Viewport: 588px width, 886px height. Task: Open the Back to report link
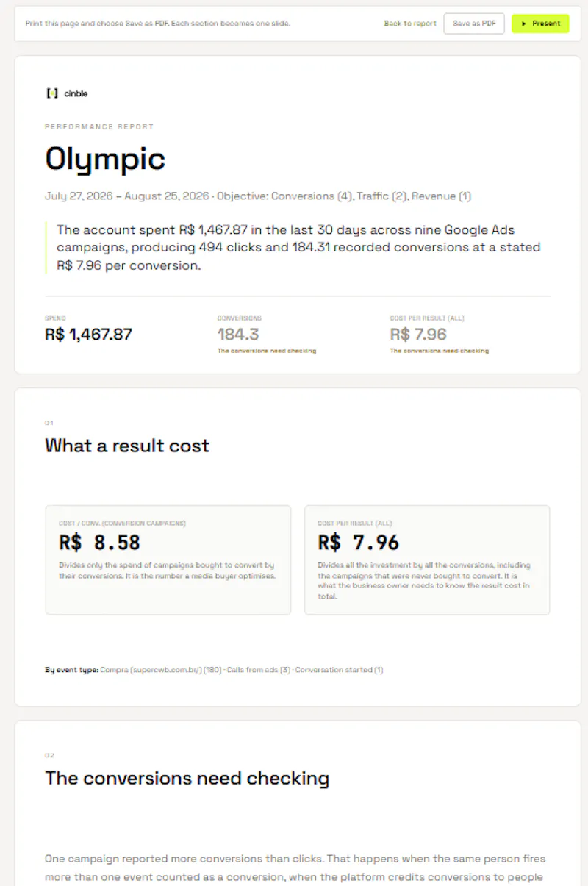[410, 24]
